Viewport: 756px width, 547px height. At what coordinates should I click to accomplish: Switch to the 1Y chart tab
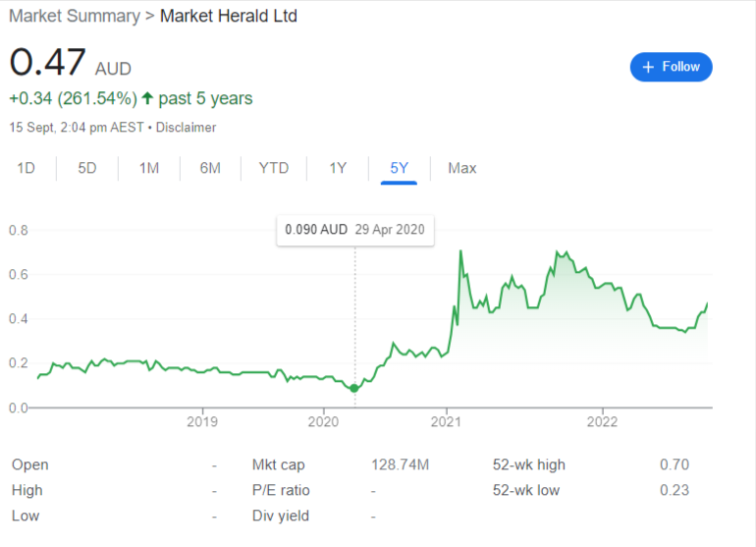(338, 168)
